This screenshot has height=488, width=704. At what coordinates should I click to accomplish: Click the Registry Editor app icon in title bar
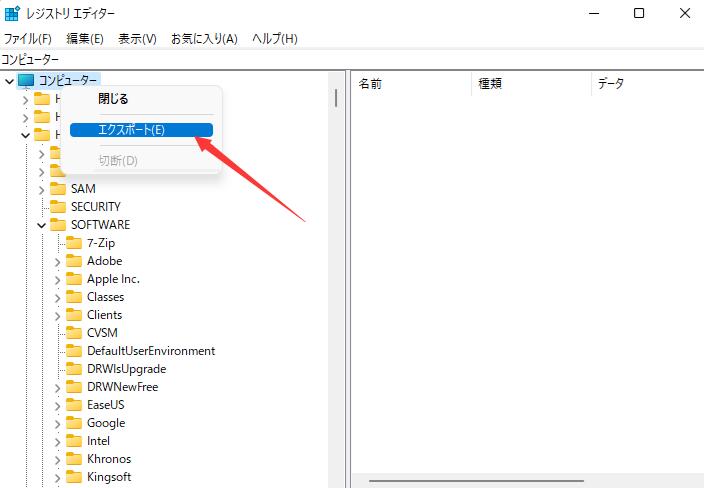tap(12, 13)
